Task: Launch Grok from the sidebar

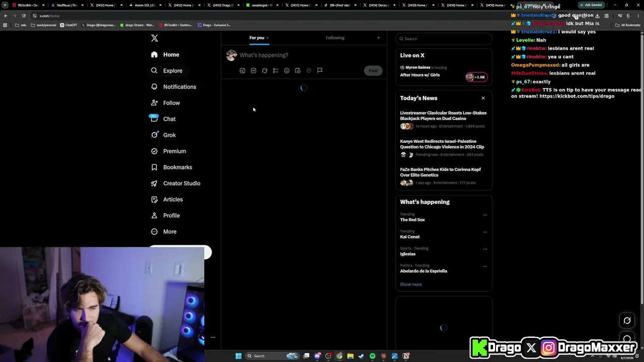Action: (x=163, y=135)
